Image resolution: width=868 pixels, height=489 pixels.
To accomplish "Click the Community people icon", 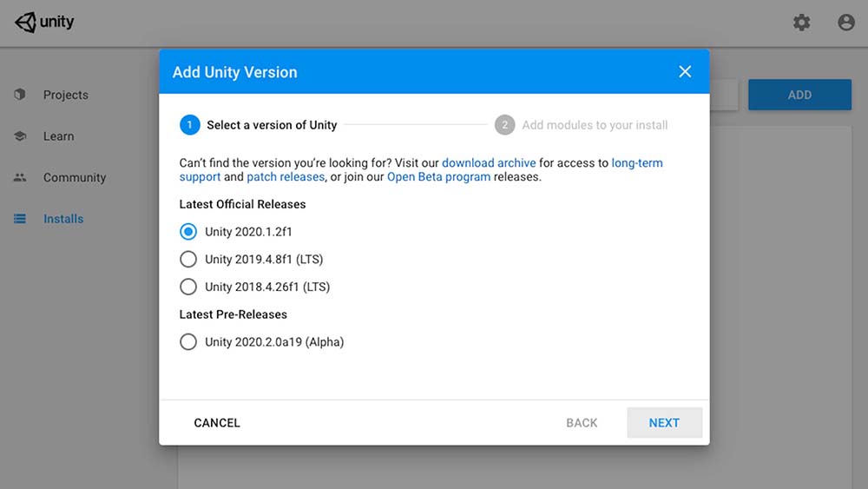I will click(x=20, y=177).
